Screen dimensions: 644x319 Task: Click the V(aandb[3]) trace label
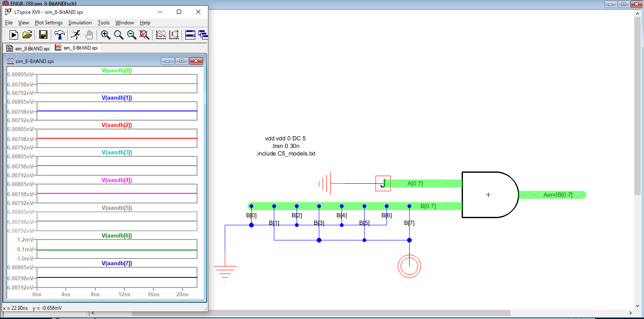coord(117,153)
